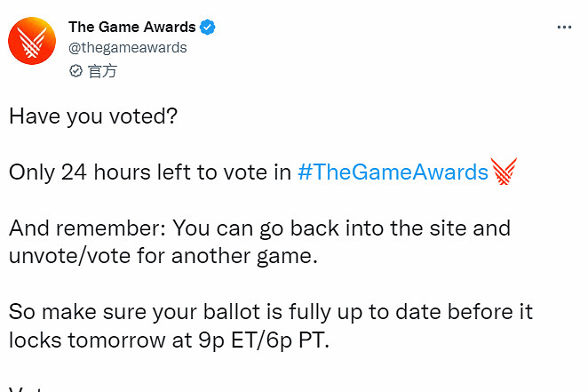Click the red emblem after the hashtag
The image size is (588, 392).
click(504, 171)
